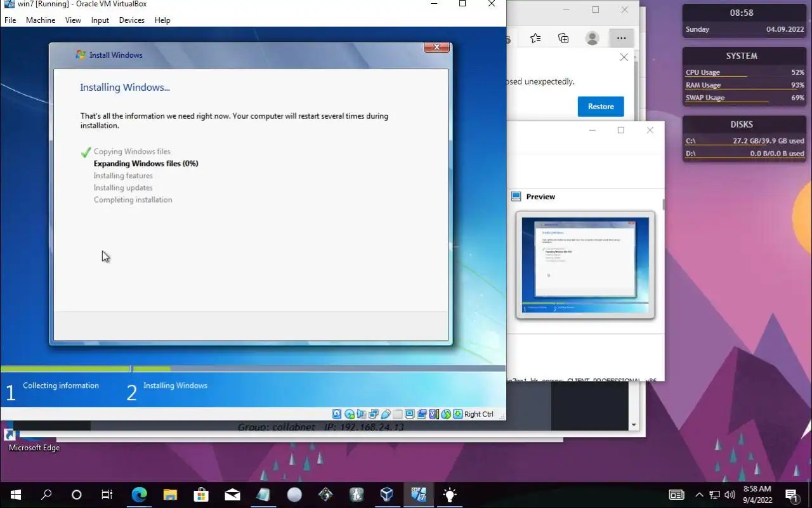Open Microsoft Store from the taskbar

coord(201,495)
